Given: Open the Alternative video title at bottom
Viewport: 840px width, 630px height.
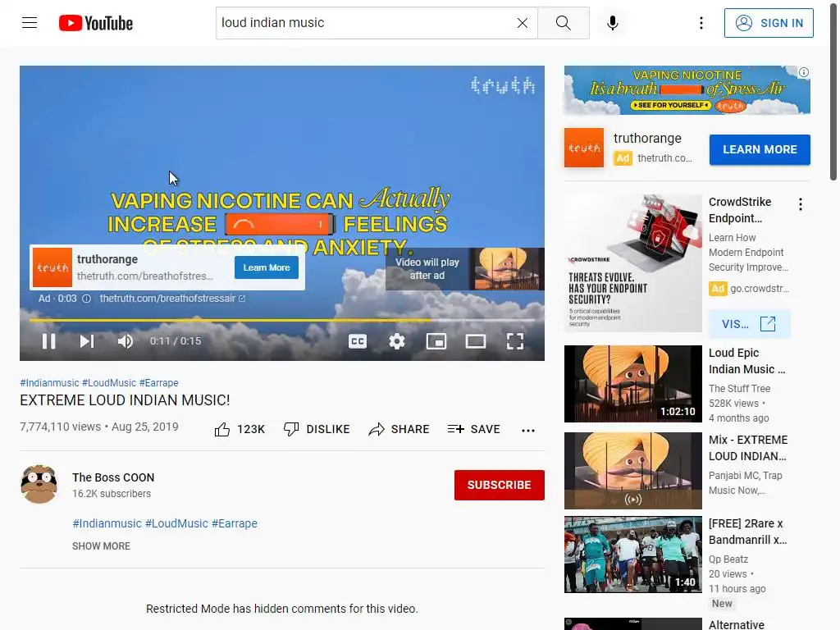Looking at the screenshot, I should click(737, 624).
